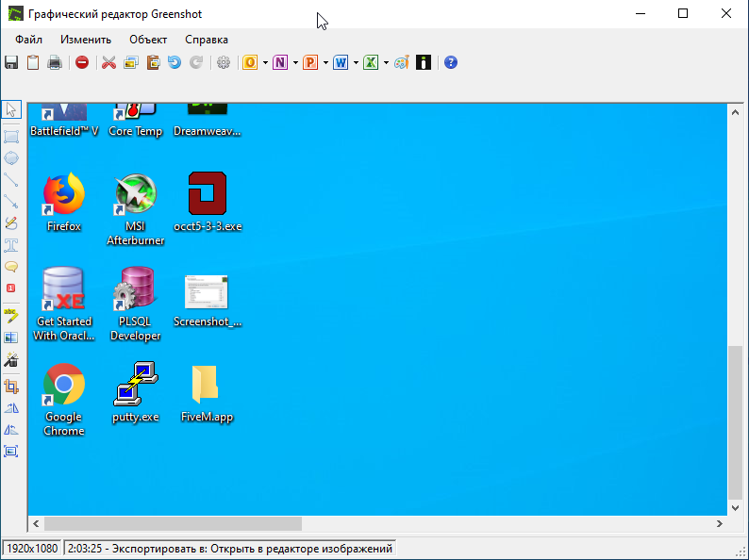Export to Outlook using its toolbar icon
Image resolution: width=749 pixels, height=560 pixels.
[250, 62]
